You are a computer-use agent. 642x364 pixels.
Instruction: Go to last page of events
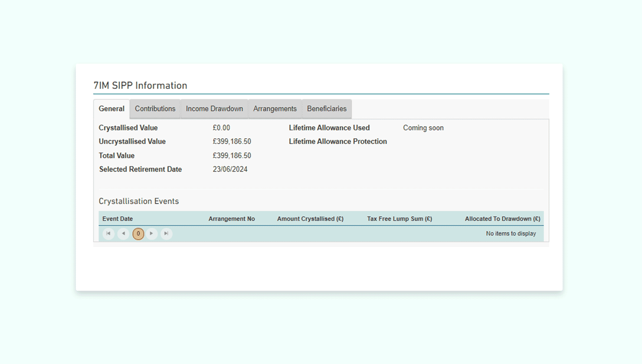point(166,234)
